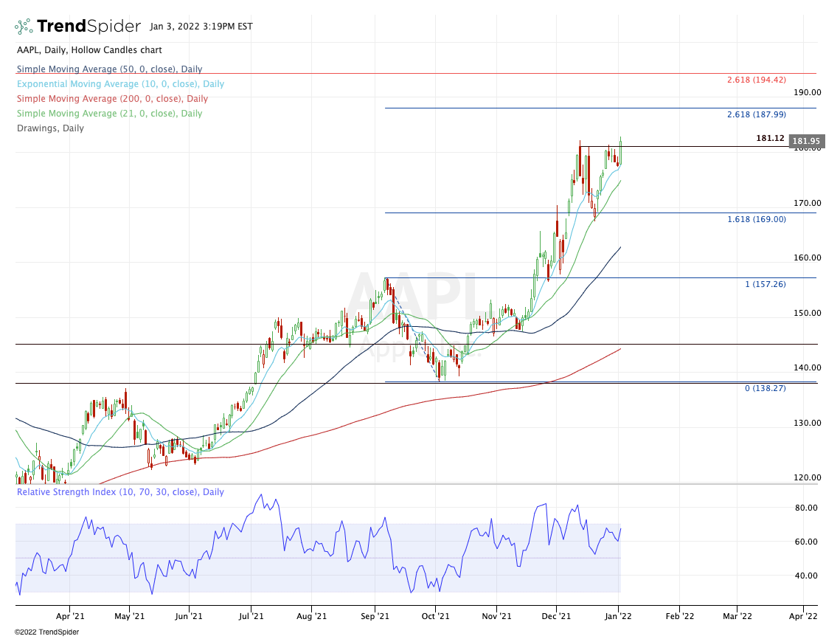This screenshot has width=840, height=639.
Task: Click the ©2022 TrendSpider copyright text
Action: click(x=46, y=632)
